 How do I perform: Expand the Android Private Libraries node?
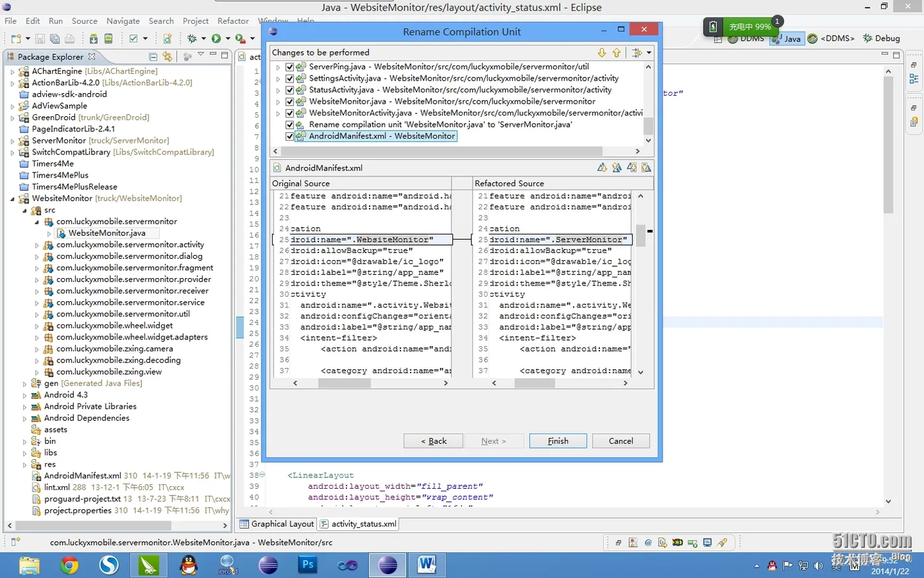pyautogui.click(x=25, y=407)
